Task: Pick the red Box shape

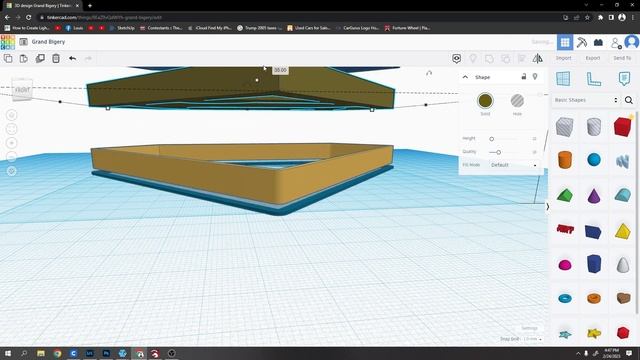Action: [x=622, y=127]
